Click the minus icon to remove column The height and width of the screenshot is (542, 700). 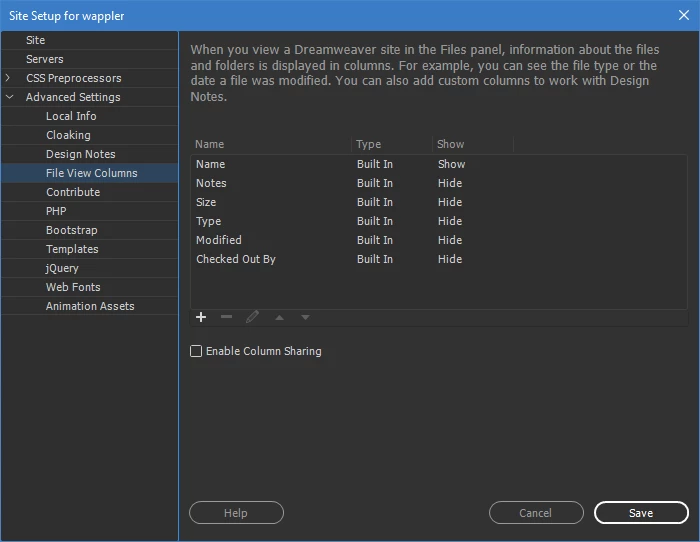226,317
